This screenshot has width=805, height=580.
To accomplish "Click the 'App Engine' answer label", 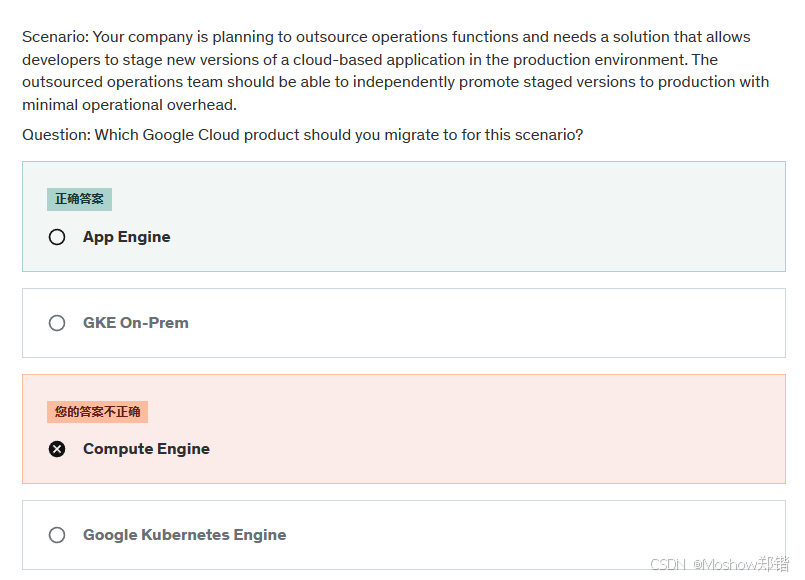I will (x=126, y=237).
